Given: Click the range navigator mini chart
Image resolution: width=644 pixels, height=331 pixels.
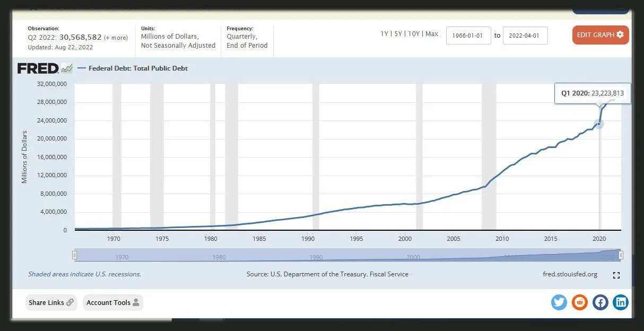Looking at the screenshot, I should coord(347,256).
